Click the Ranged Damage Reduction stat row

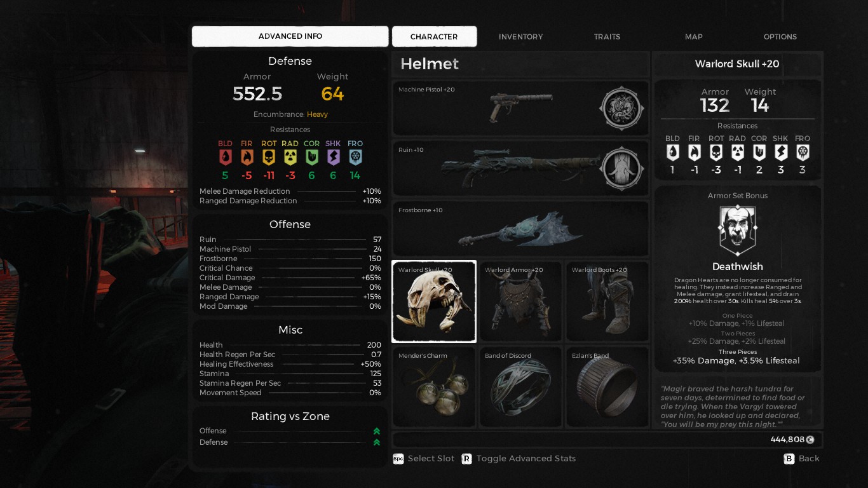pyautogui.click(x=290, y=201)
